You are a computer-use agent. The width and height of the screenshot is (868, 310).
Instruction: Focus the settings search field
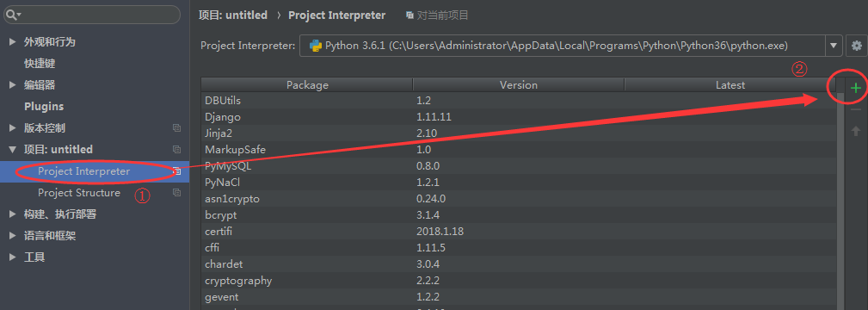pyautogui.click(x=92, y=15)
